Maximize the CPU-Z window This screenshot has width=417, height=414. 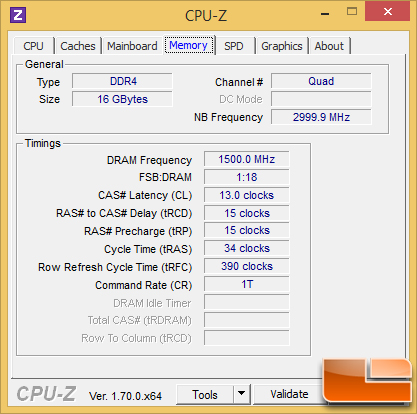click(x=352, y=12)
